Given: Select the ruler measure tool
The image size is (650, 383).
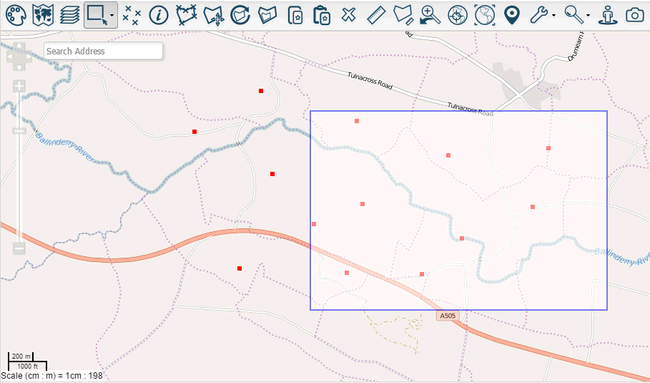Looking at the screenshot, I should click(376, 15).
